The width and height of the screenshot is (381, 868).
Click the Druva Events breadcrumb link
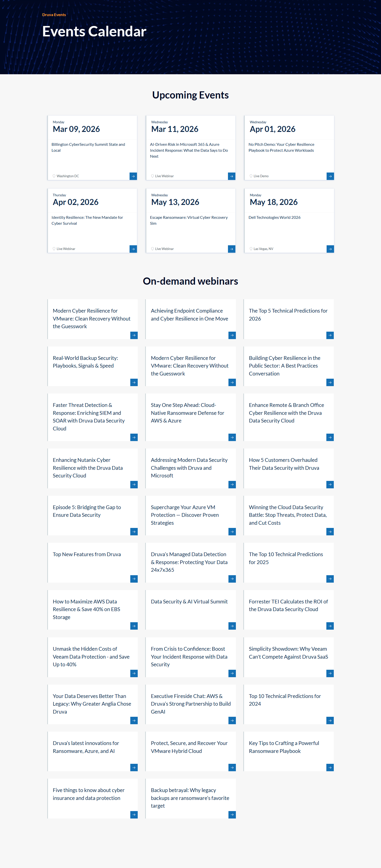(x=54, y=15)
